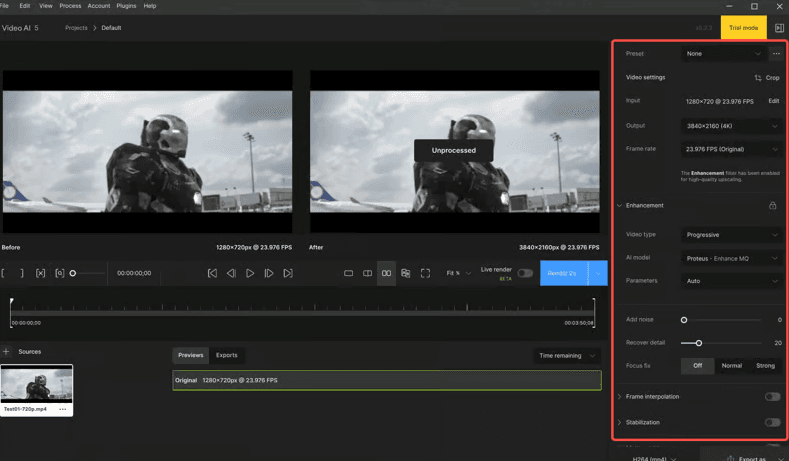789x461 pixels.
Task: Open the Process menu
Action: [x=70, y=6]
